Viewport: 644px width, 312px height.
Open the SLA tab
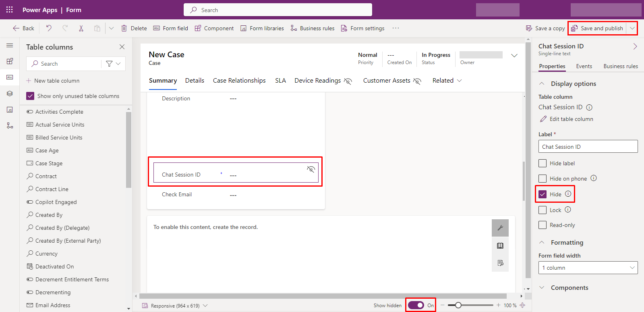click(x=280, y=81)
